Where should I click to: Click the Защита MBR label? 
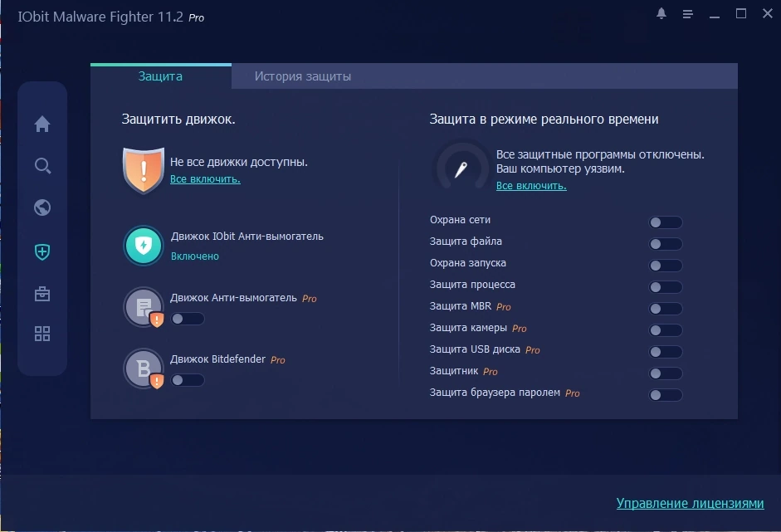click(461, 306)
